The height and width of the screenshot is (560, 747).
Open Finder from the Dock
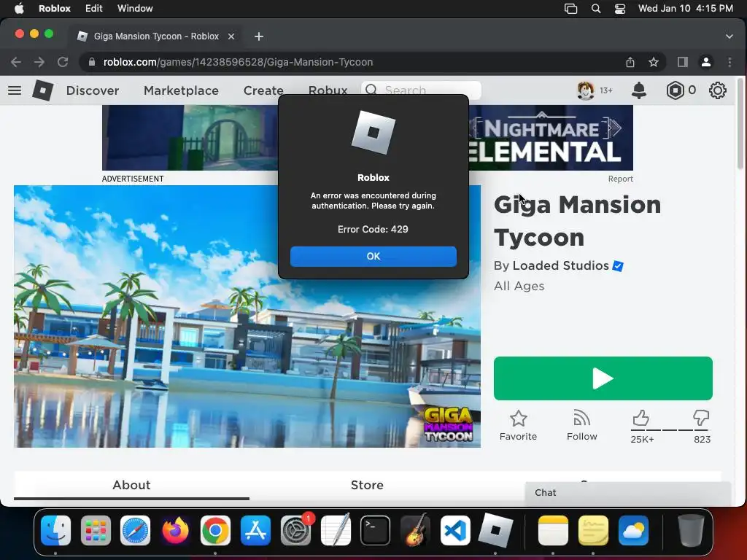pyautogui.click(x=55, y=530)
